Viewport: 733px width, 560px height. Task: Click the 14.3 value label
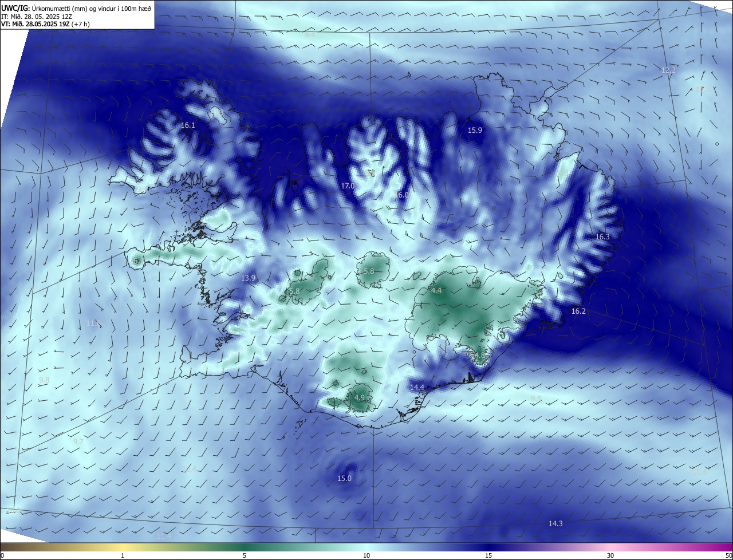pos(555,523)
